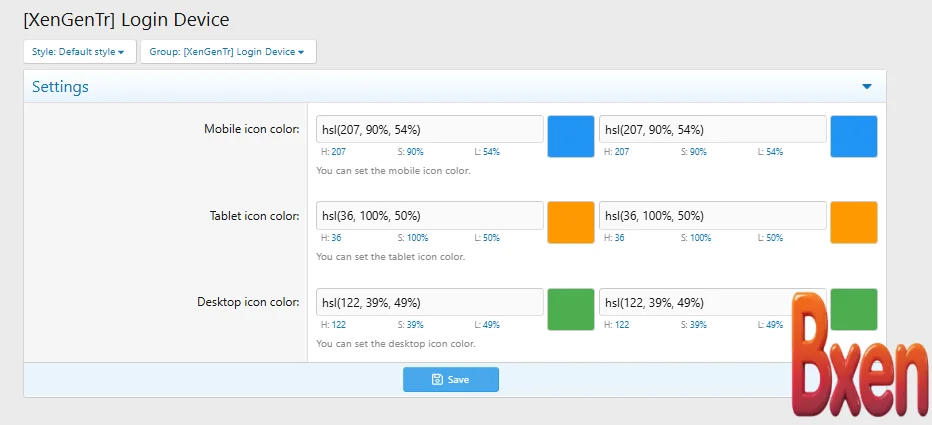Collapse the Settings section arrow
932x425 pixels.
(x=866, y=87)
